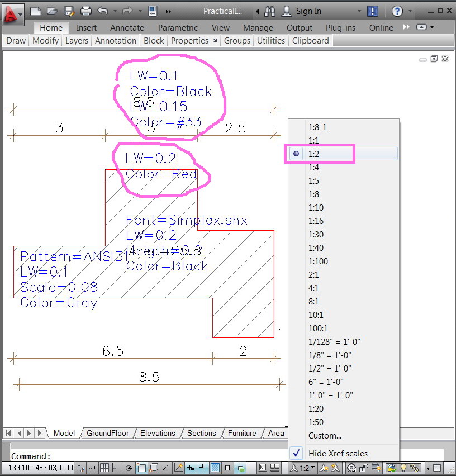
Task: Click the Transparency status icon
Action: click(215, 468)
